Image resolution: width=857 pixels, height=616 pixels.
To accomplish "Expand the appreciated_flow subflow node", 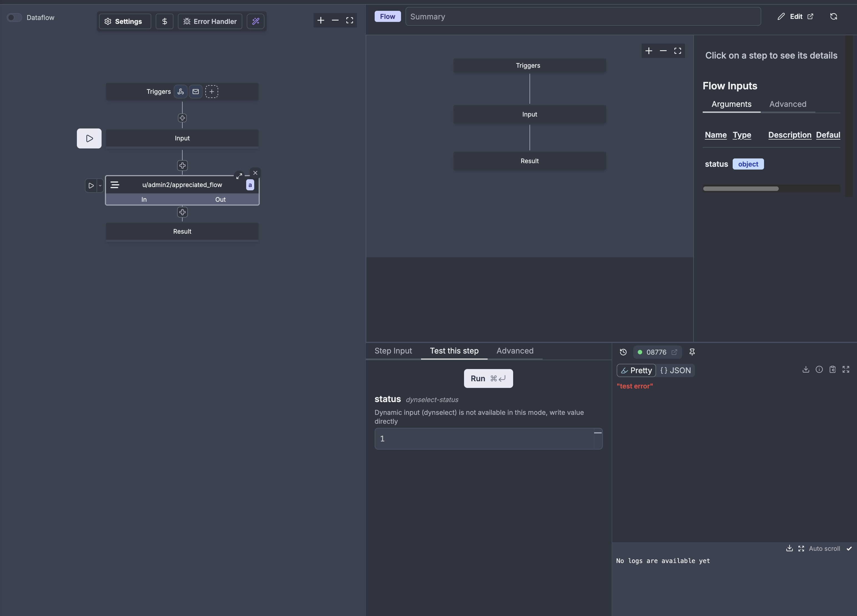I will (239, 176).
